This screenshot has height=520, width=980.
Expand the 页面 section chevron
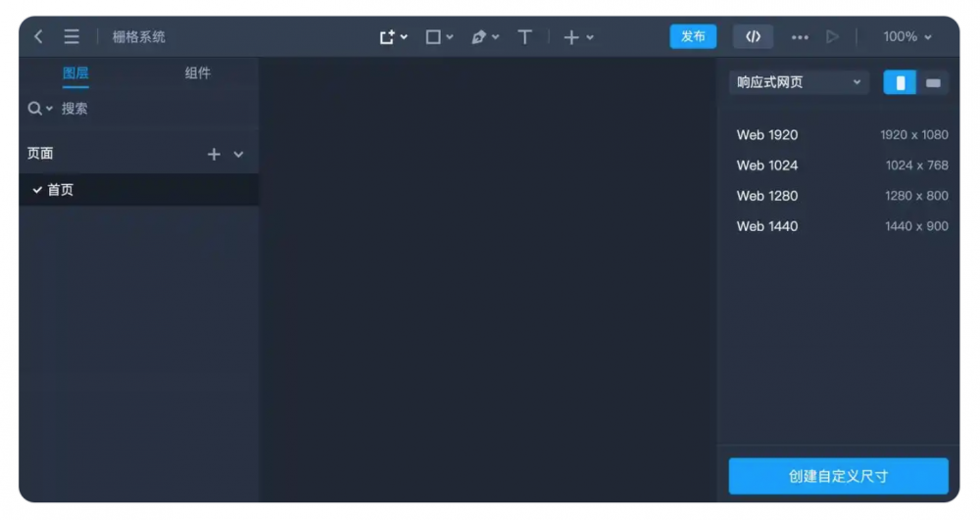[x=238, y=155]
